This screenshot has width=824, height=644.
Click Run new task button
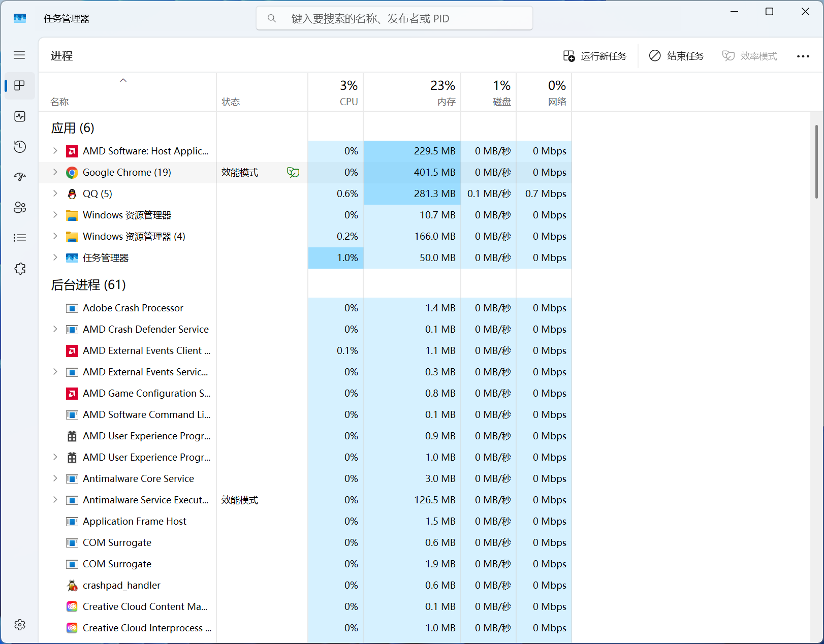(595, 56)
